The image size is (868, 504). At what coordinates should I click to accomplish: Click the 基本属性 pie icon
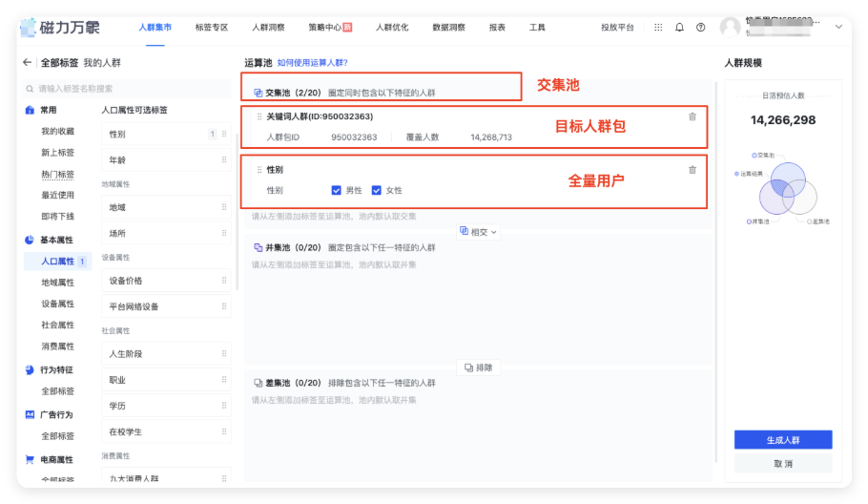[30, 240]
